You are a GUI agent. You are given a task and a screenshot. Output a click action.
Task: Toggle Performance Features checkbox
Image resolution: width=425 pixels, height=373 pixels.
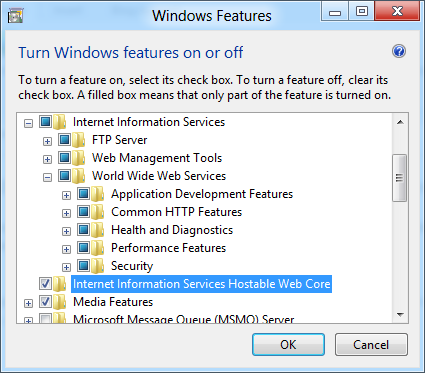[x=83, y=248]
